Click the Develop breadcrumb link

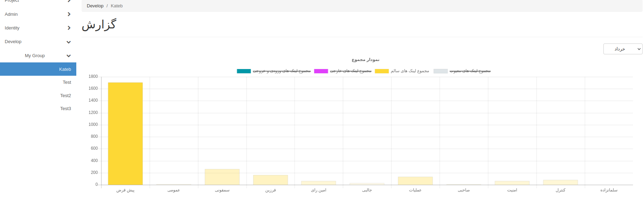click(x=95, y=6)
